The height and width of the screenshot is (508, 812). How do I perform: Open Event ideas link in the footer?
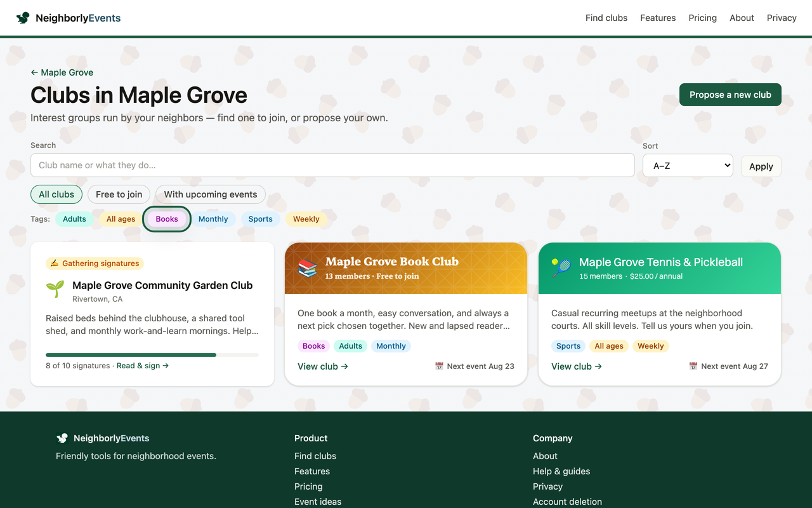click(318, 502)
